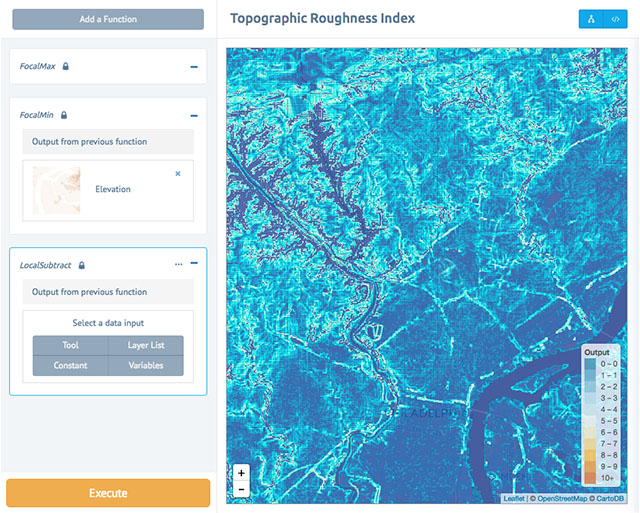Viewport: 640px width, 513px height.
Task: Zoom in on the map
Action: (241, 472)
